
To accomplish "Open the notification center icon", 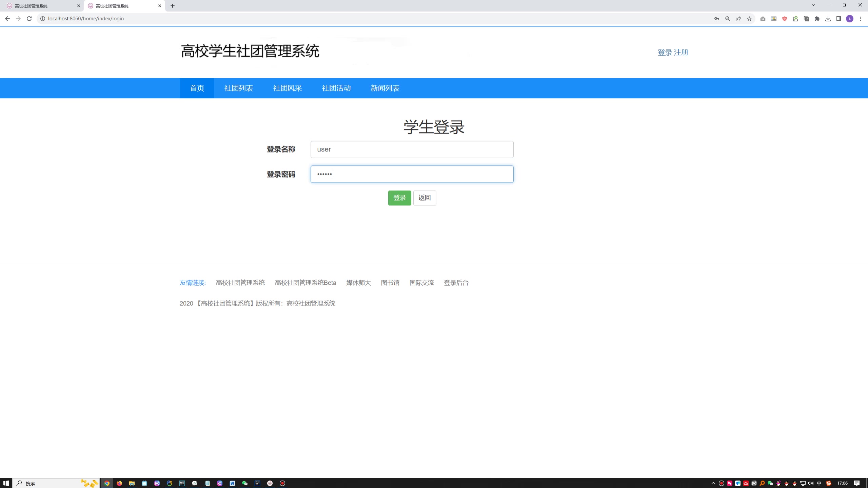I will coord(857,483).
